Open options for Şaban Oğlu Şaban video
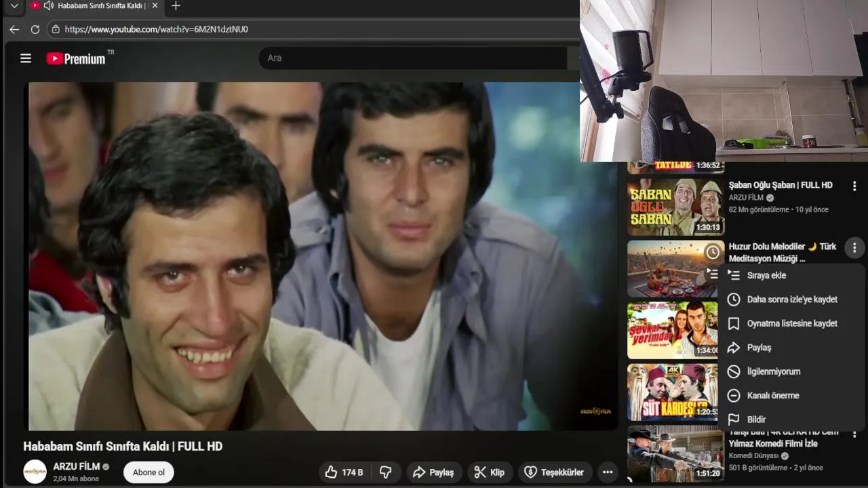The image size is (868, 488). [x=854, y=186]
